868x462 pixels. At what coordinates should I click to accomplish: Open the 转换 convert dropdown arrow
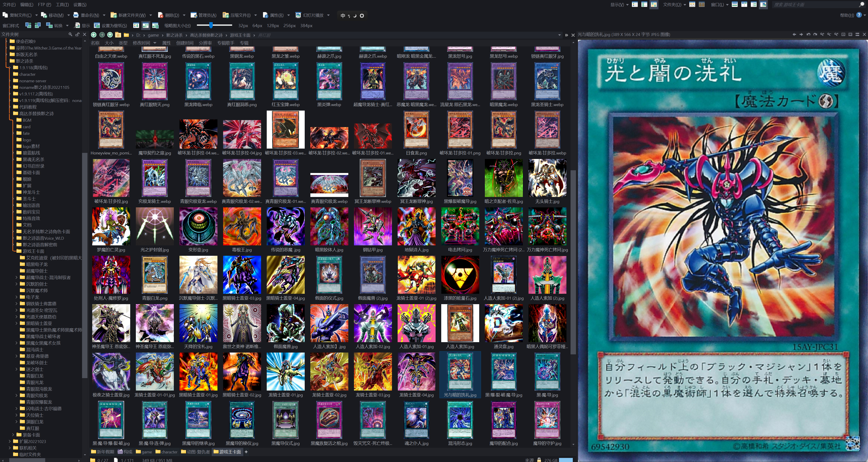click(67, 26)
